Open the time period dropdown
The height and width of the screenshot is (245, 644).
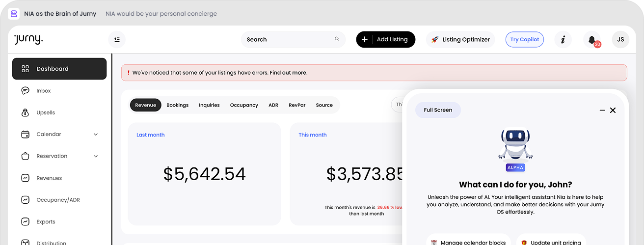[397, 105]
